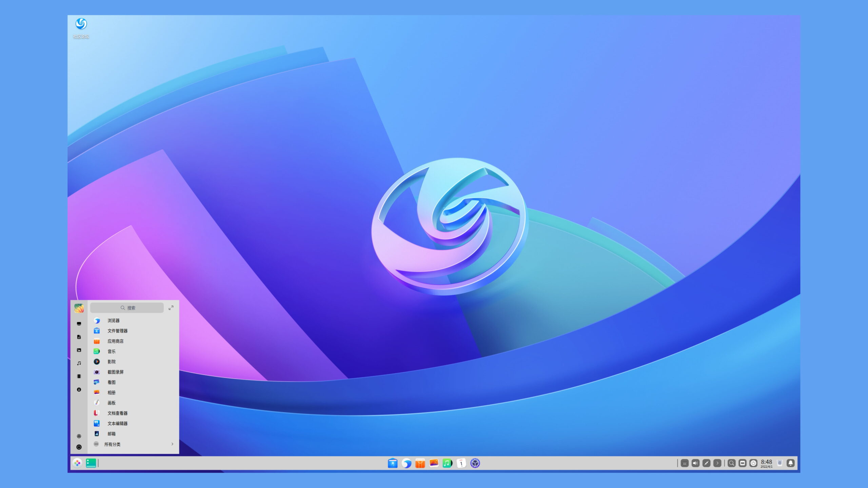The width and height of the screenshot is (868, 488).
Task: Expand the tray with the chevron arrow
Action: click(x=717, y=463)
